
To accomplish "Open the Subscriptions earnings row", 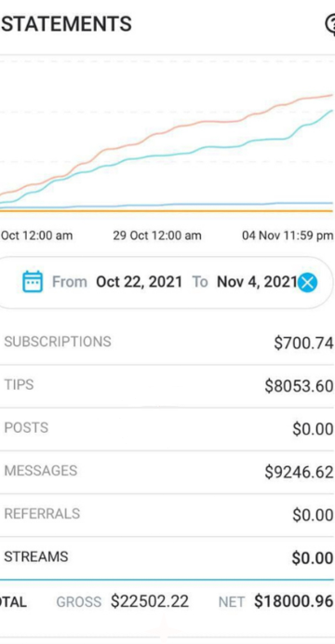I will [x=167, y=342].
